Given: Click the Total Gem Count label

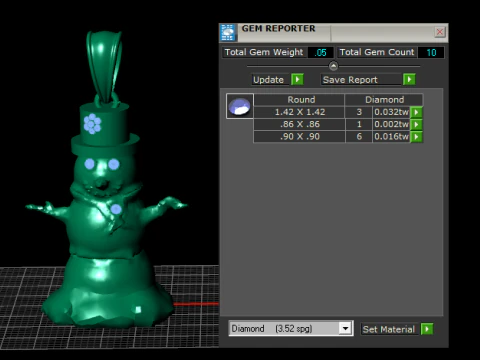Looking at the screenshot, I should pyautogui.click(x=377, y=52).
